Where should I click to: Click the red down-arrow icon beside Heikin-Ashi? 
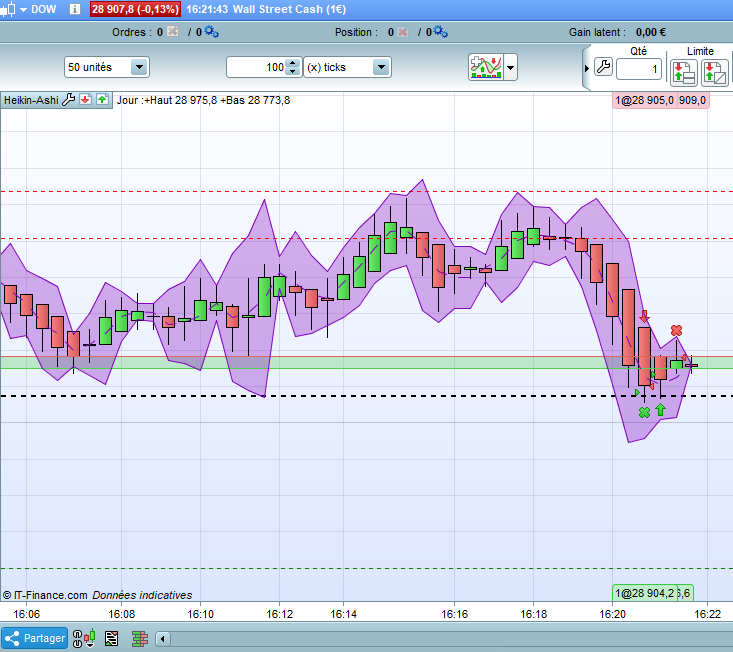pos(85,100)
